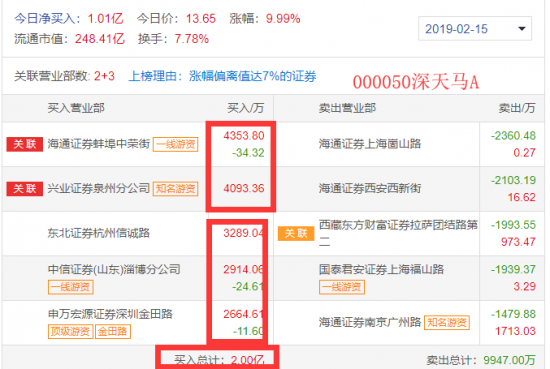Click the 金田路 badge
Image resolution: width=550 pixels, height=369 pixels.
coord(113,331)
